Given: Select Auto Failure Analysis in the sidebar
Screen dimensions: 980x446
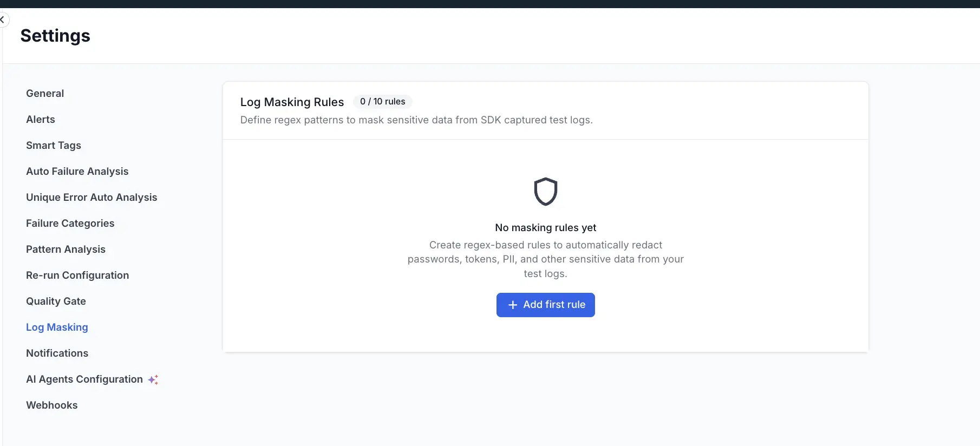Looking at the screenshot, I should pos(77,171).
